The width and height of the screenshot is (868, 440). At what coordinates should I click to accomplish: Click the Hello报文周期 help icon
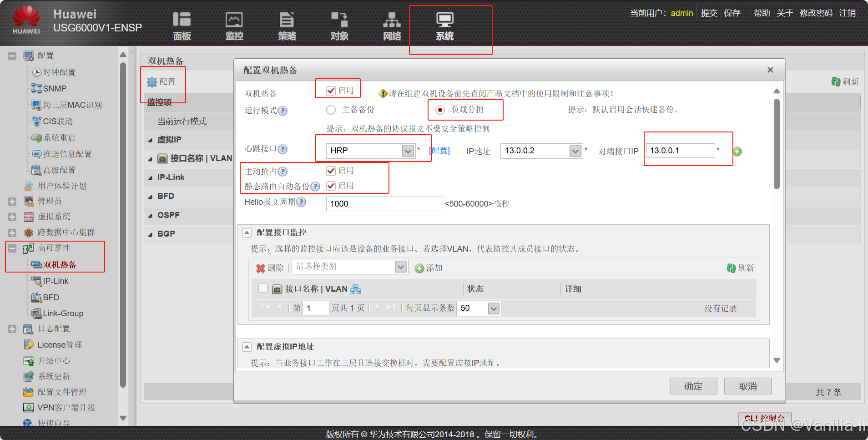coord(301,202)
